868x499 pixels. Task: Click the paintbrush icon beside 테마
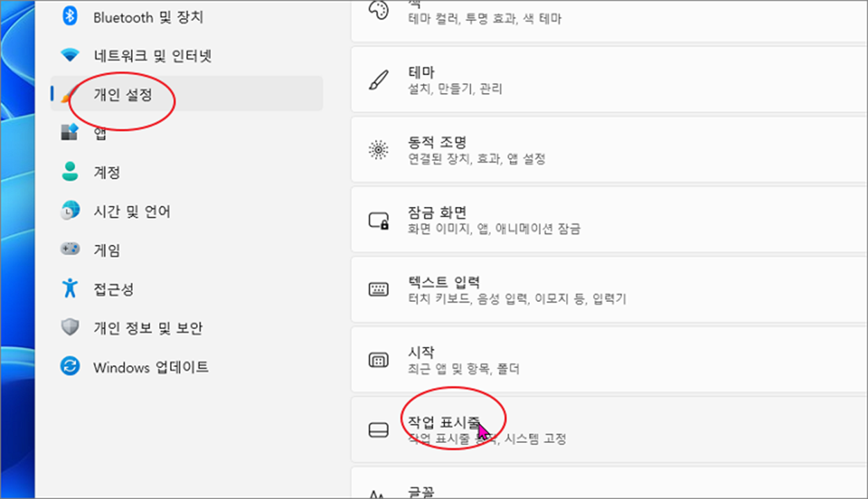pyautogui.click(x=378, y=80)
